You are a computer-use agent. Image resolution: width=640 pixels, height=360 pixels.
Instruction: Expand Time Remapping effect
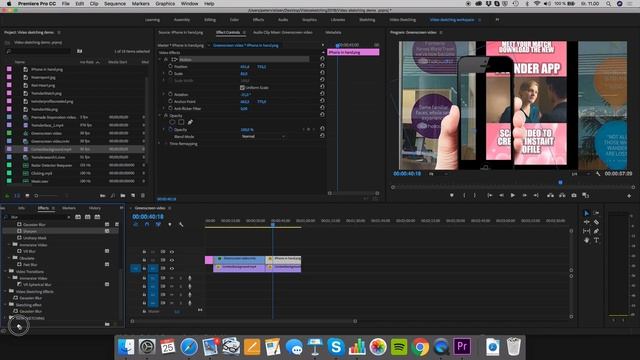click(x=160, y=144)
